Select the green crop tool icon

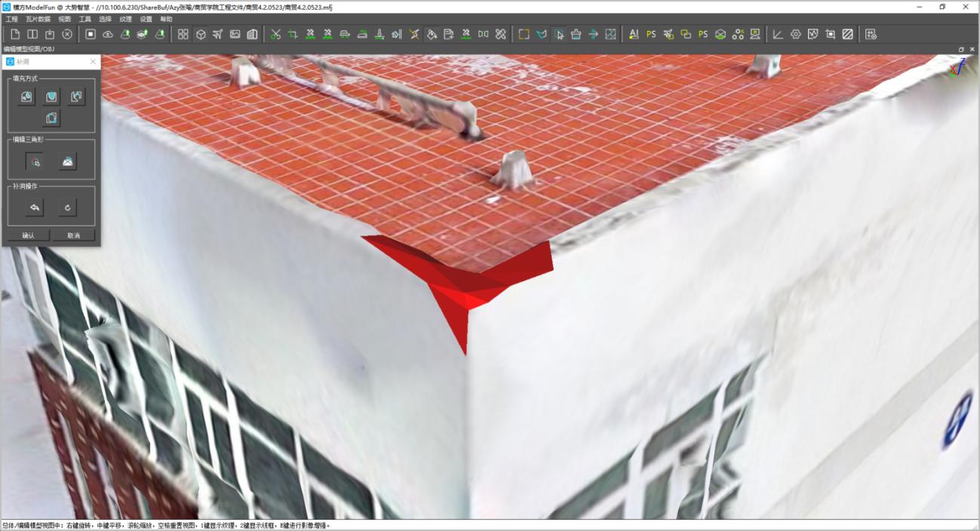pos(293,34)
